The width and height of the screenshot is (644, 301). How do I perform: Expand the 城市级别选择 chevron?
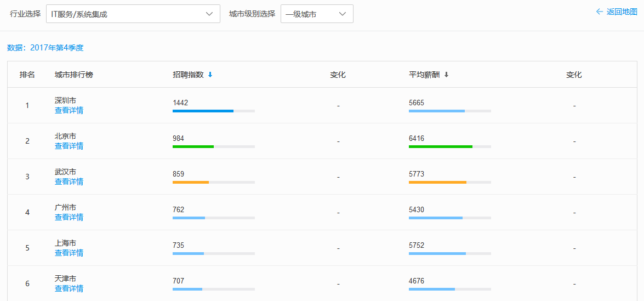click(343, 14)
